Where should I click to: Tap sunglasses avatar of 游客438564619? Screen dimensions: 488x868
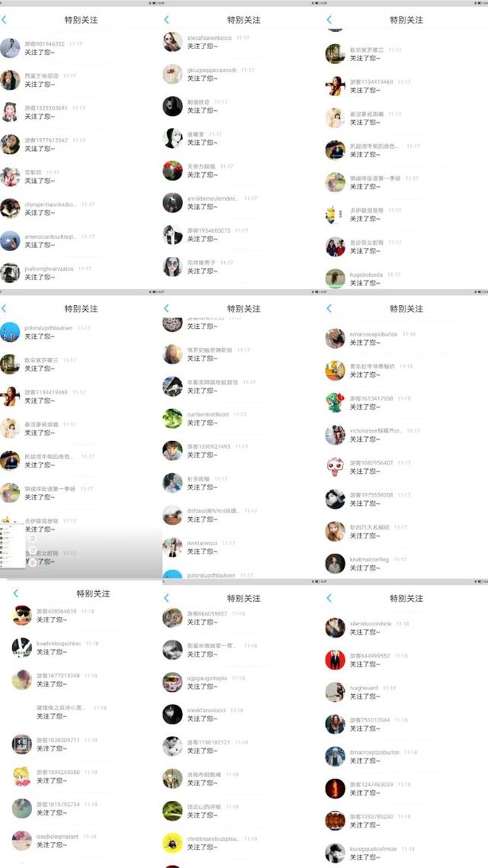pos(22,616)
